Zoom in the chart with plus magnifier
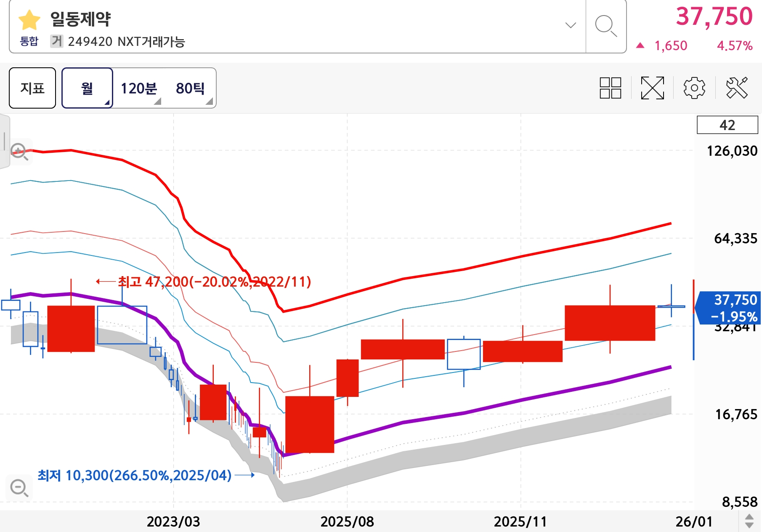The image size is (762, 532). [19, 152]
